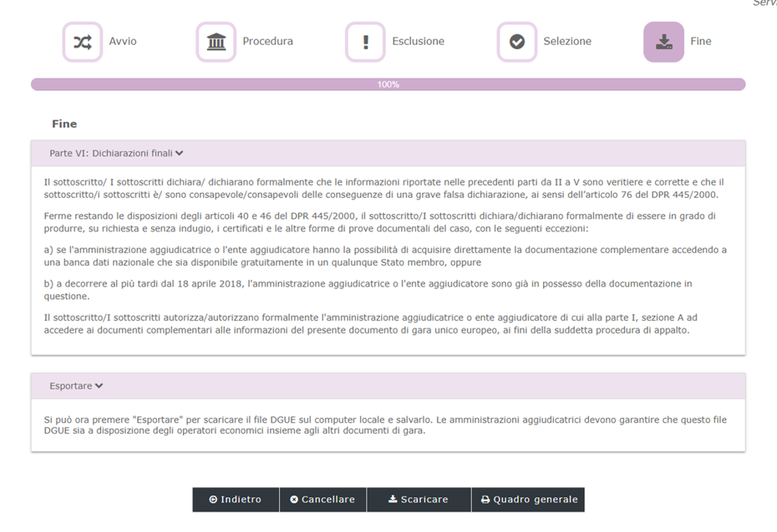The width and height of the screenshot is (777, 532).
Task: Go to the Selezione step label
Action: pyautogui.click(x=567, y=41)
